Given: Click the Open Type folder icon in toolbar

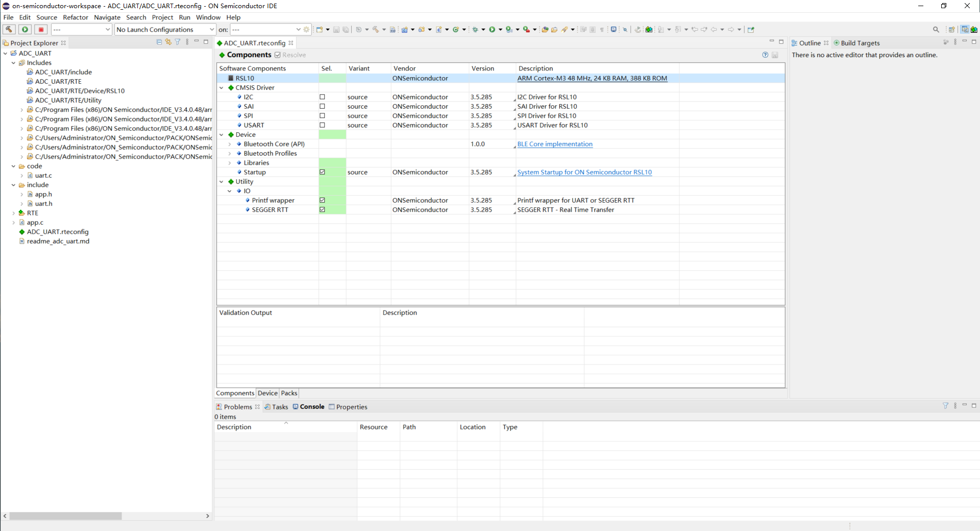Looking at the screenshot, I should click(545, 30).
